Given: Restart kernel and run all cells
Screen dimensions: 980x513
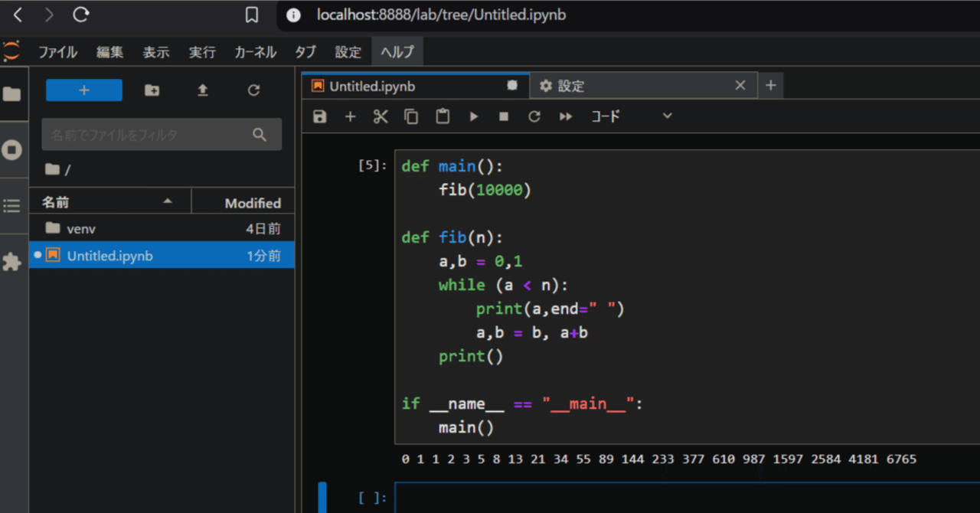Looking at the screenshot, I should [565, 116].
